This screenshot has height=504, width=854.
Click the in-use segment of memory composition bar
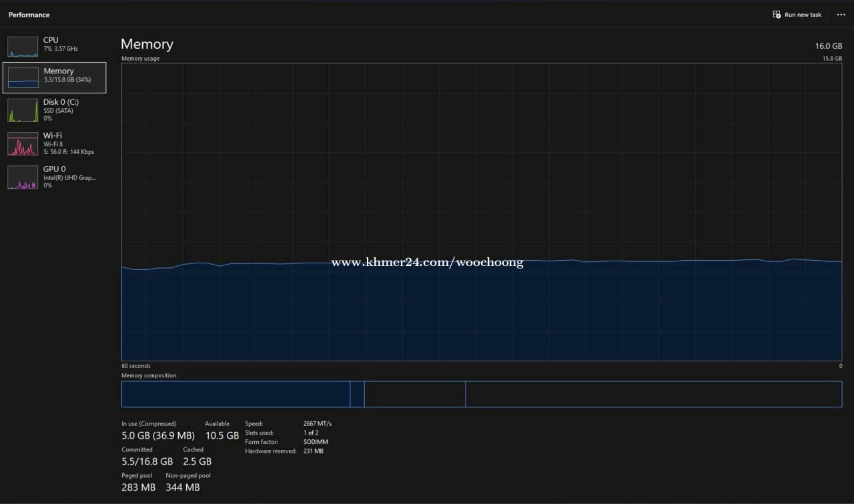coord(236,394)
